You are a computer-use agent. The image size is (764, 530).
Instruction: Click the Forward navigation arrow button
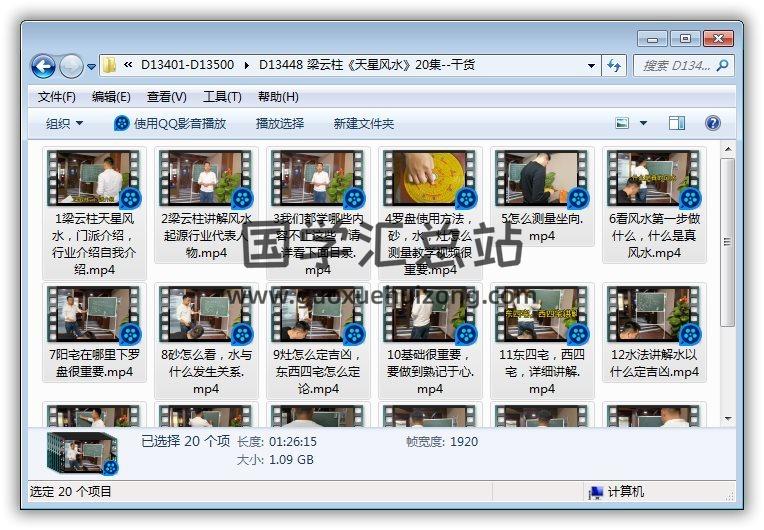(71, 66)
